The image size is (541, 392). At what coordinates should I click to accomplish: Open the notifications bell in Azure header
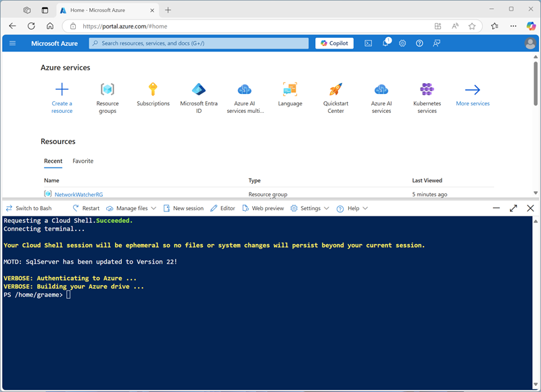tap(385, 43)
